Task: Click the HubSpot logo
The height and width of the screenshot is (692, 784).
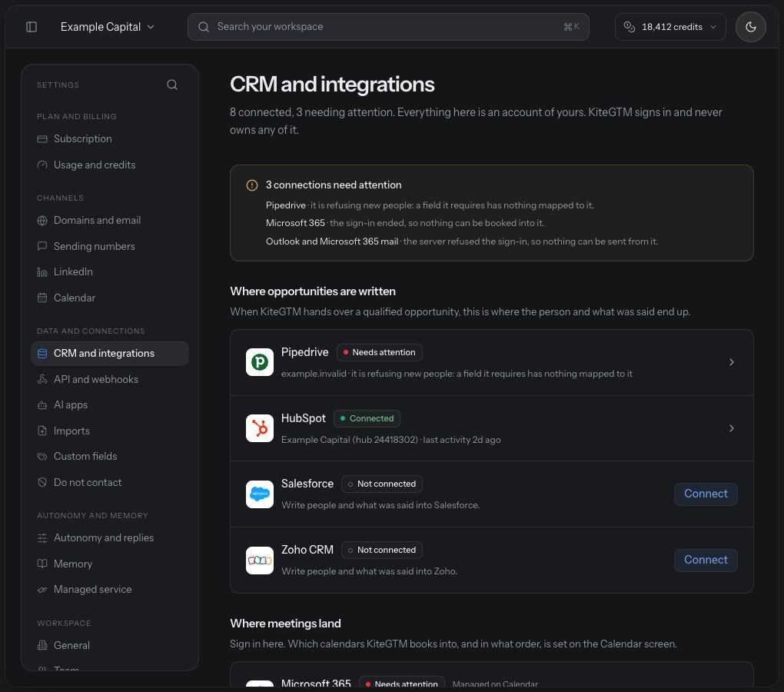Action: point(260,428)
